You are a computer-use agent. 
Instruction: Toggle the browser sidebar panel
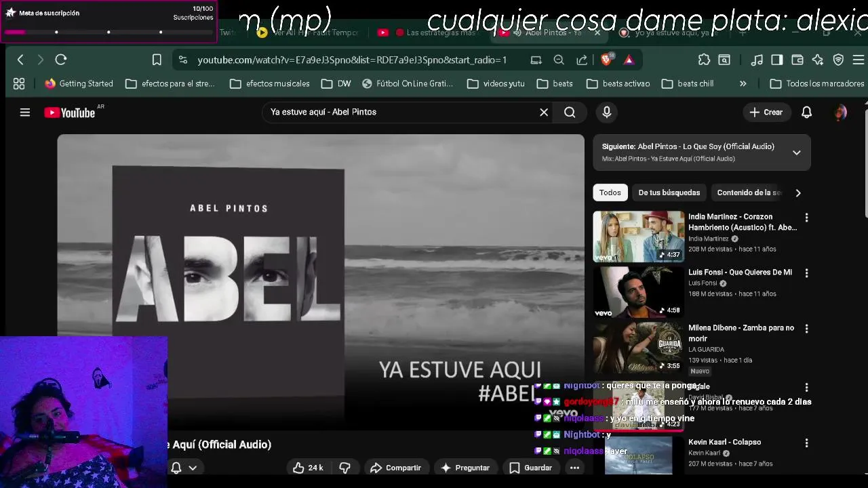[777, 60]
